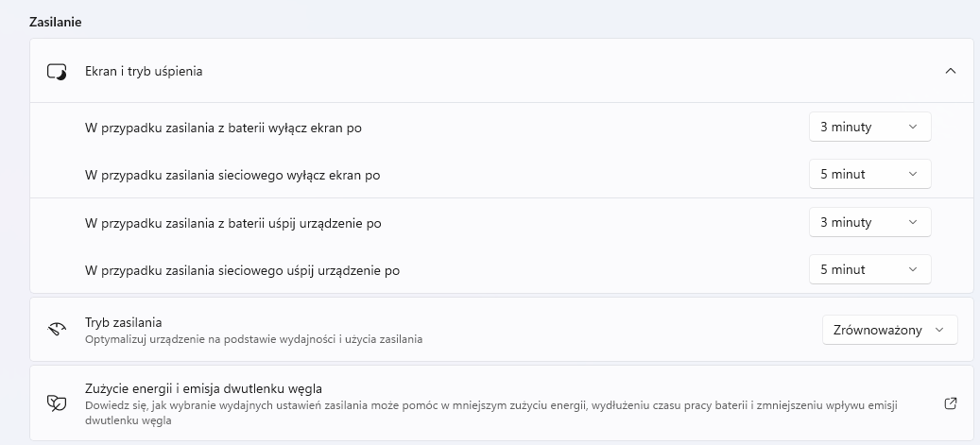Click the battery device sleep setting label

pyautogui.click(x=233, y=223)
